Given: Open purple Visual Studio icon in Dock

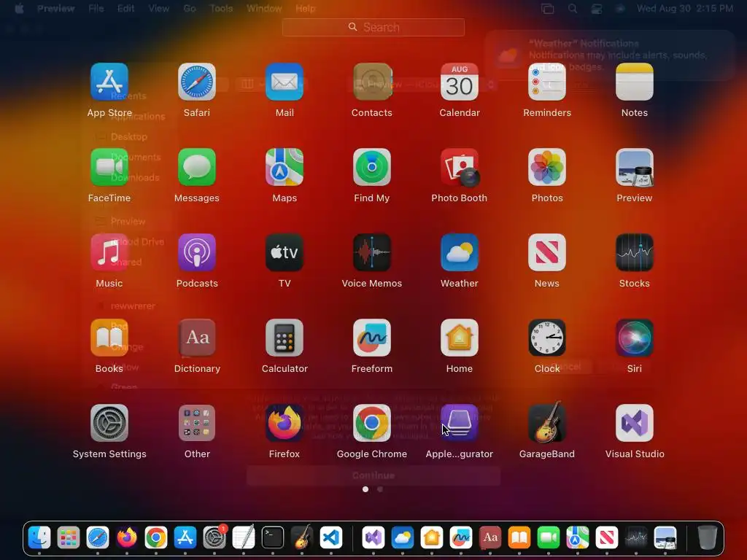Looking at the screenshot, I should tap(373, 537).
